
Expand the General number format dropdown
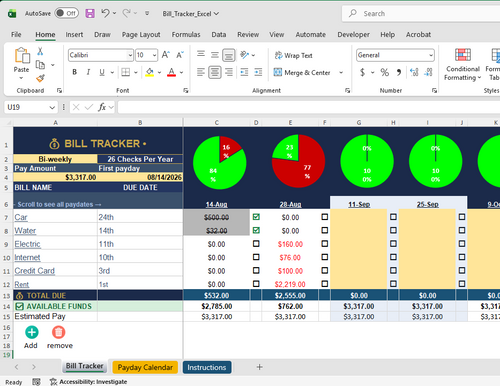(x=431, y=55)
